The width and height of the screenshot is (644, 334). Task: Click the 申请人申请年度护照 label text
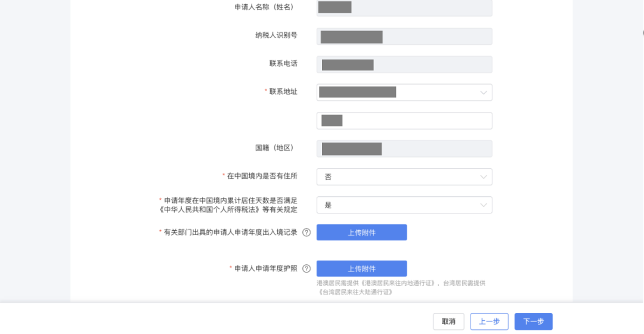pyautogui.click(x=265, y=268)
